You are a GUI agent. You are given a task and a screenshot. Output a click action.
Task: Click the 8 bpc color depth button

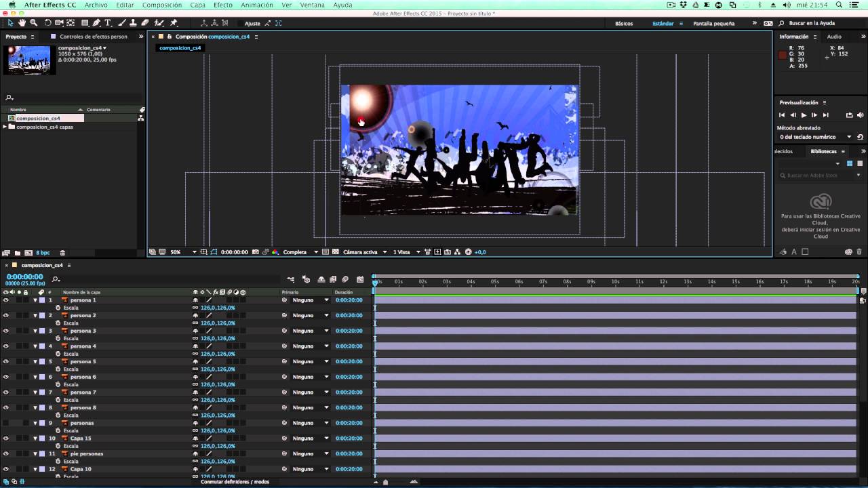click(43, 253)
